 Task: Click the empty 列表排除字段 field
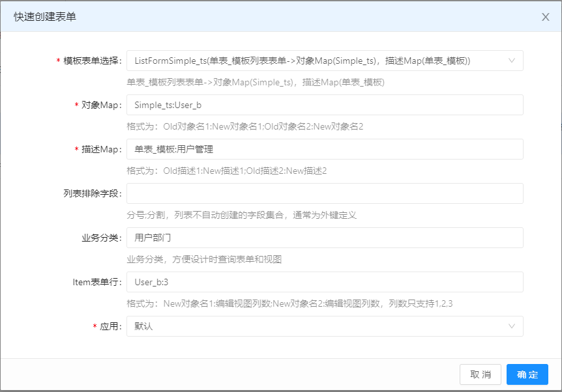tap(325, 193)
